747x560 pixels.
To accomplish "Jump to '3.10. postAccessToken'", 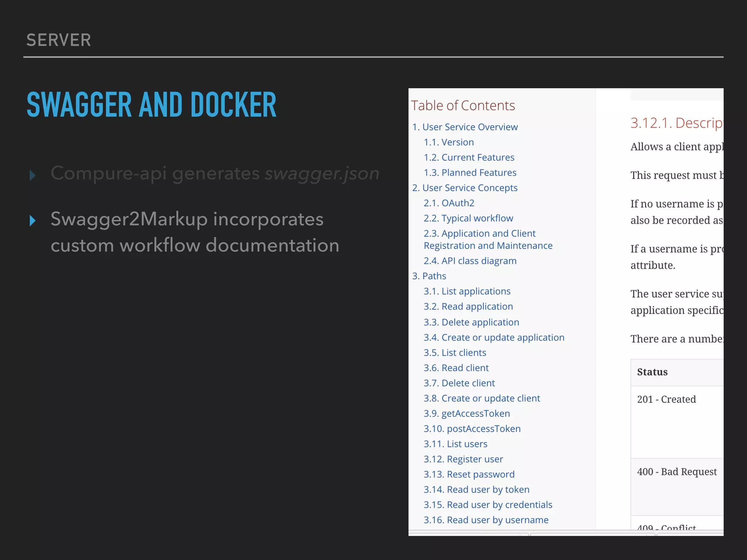I will tap(472, 429).
